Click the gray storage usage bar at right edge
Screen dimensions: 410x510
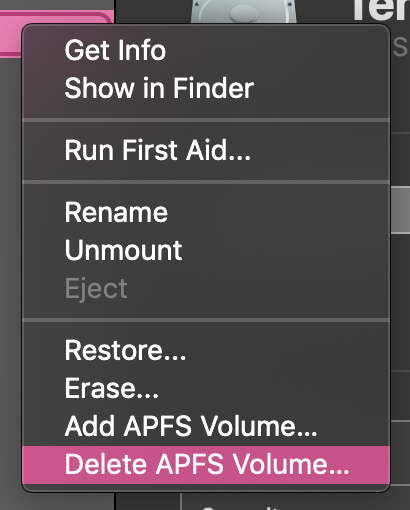point(400,210)
